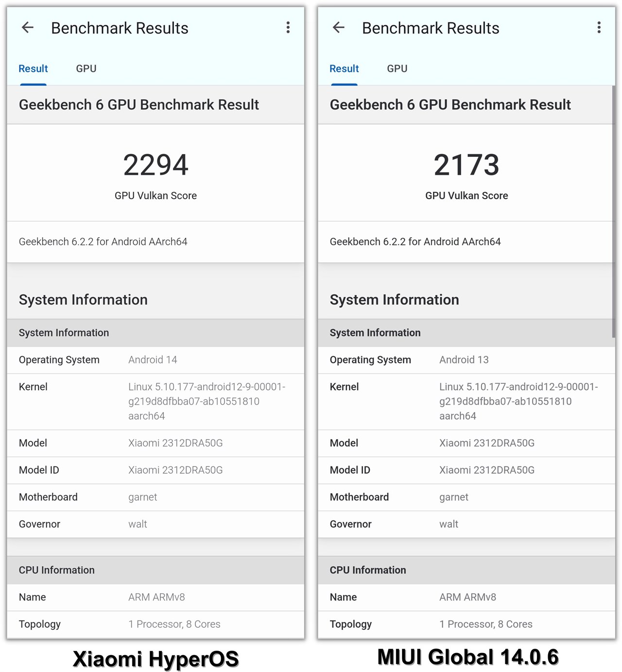Click the back arrow on the MIUI screenshot
622x672 pixels.
[339, 28]
